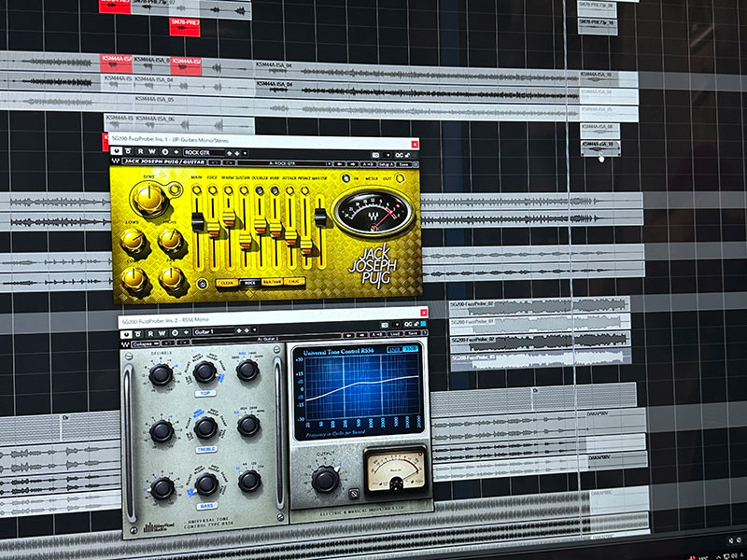Click the snapshot camera icon in the RS56 header
This screenshot has width=747, height=560.
coord(385,325)
